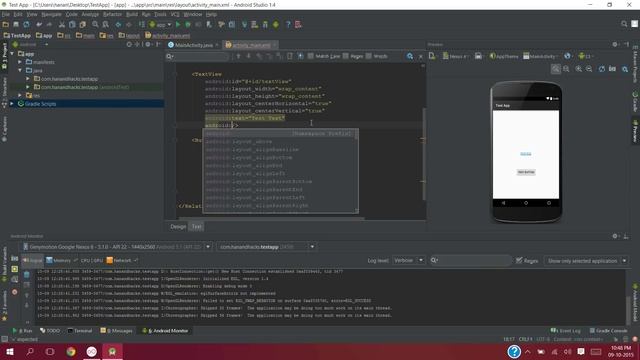Click the Save All toolbar icon
Screen dimensions: 640x360
click(16, 24)
